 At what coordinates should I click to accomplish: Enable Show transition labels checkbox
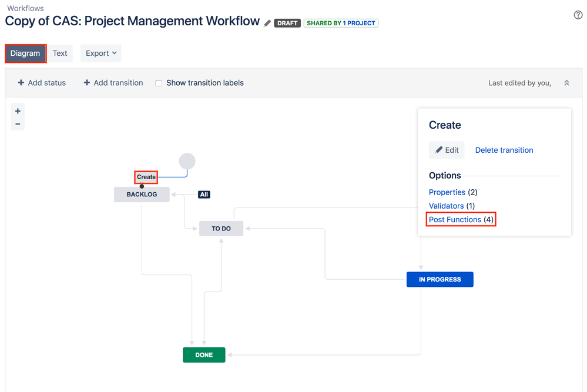click(159, 83)
